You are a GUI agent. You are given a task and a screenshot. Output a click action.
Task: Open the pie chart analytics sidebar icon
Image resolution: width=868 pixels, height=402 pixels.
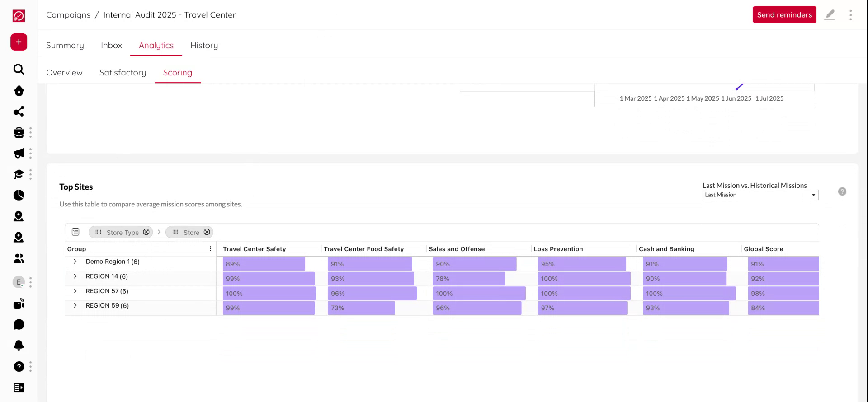[19, 195]
